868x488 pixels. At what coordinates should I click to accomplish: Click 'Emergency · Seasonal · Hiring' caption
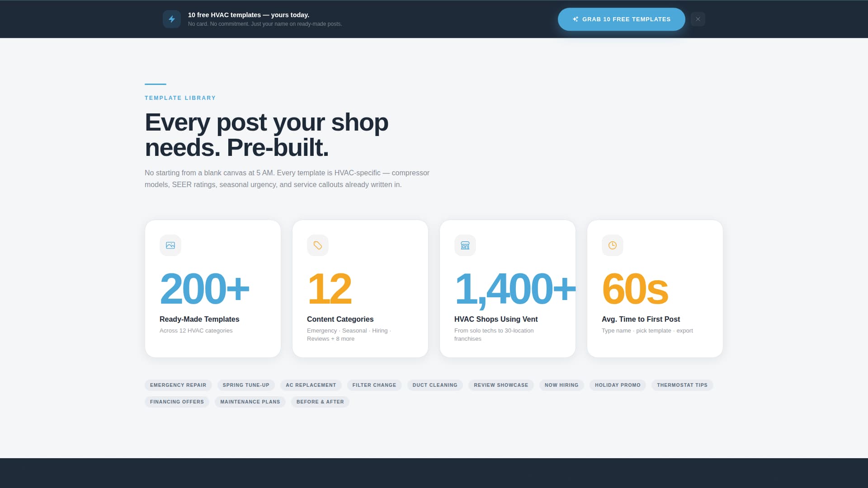[349, 335]
